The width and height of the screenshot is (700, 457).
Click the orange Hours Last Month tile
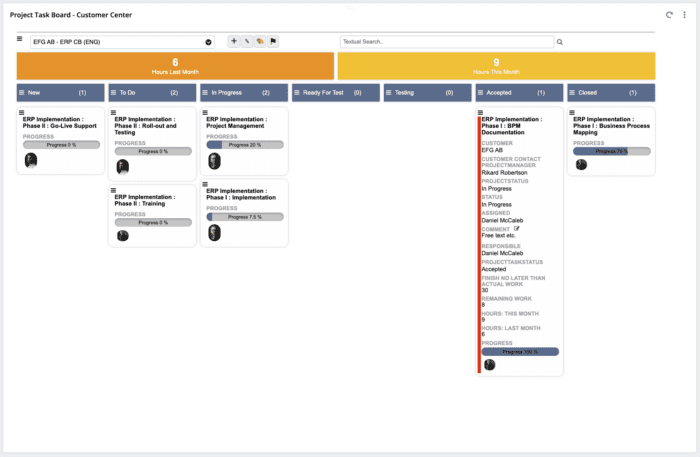pyautogui.click(x=175, y=66)
